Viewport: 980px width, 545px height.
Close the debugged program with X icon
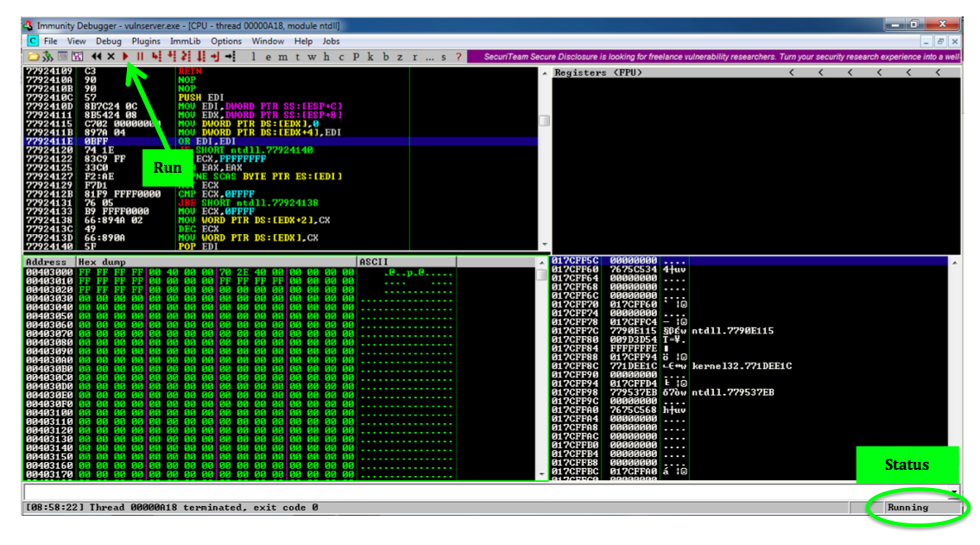[x=111, y=57]
